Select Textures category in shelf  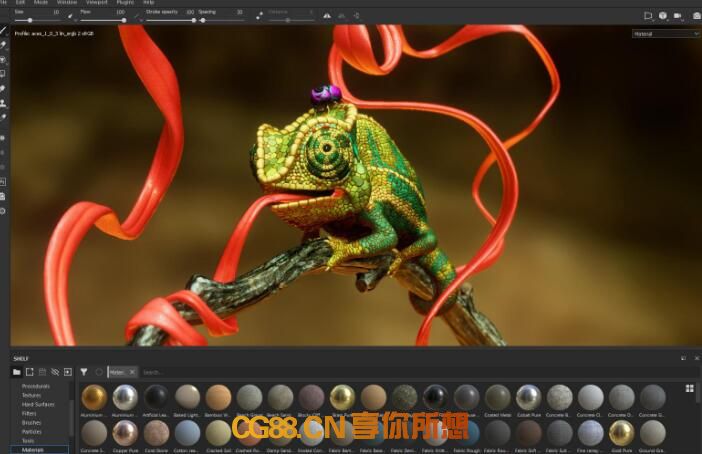[31, 395]
